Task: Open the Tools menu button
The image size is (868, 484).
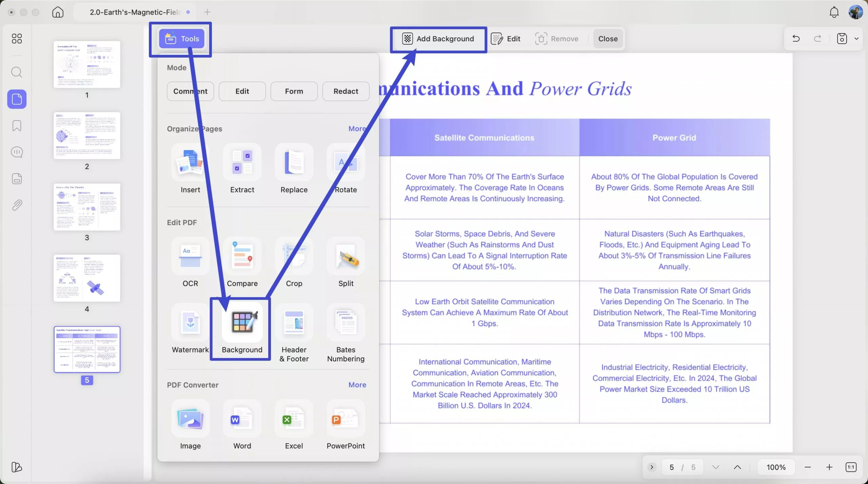Action: click(181, 39)
